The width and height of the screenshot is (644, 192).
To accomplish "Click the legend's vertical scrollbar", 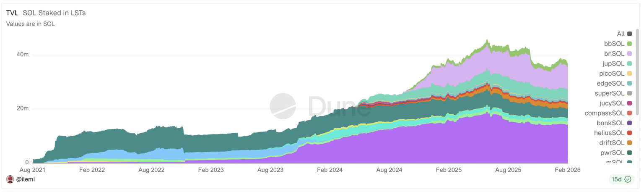I will [x=638, y=71].
